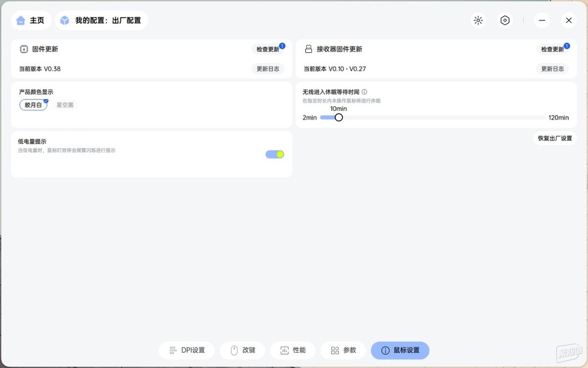Open 我的配置:出厂配置 profile selector
Image resolution: width=588 pixels, height=368 pixels.
pyautogui.click(x=101, y=21)
